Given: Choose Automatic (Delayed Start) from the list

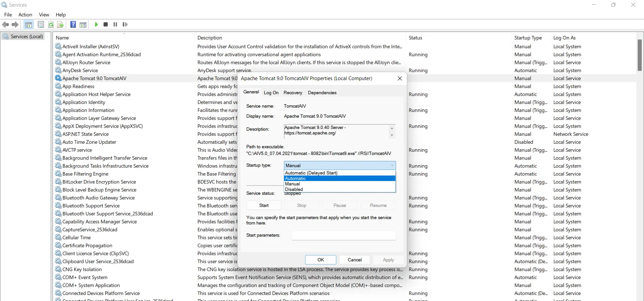Looking at the screenshot, I should click(340, 173).
